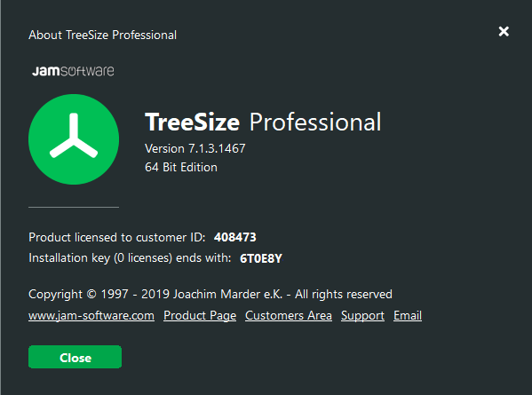Click the Email link
The image size is (532, 395).
pos(408,316)
